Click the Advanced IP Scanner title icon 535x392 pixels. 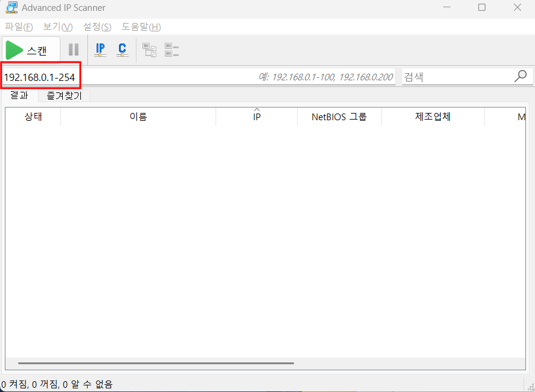(x=11, y=7)
